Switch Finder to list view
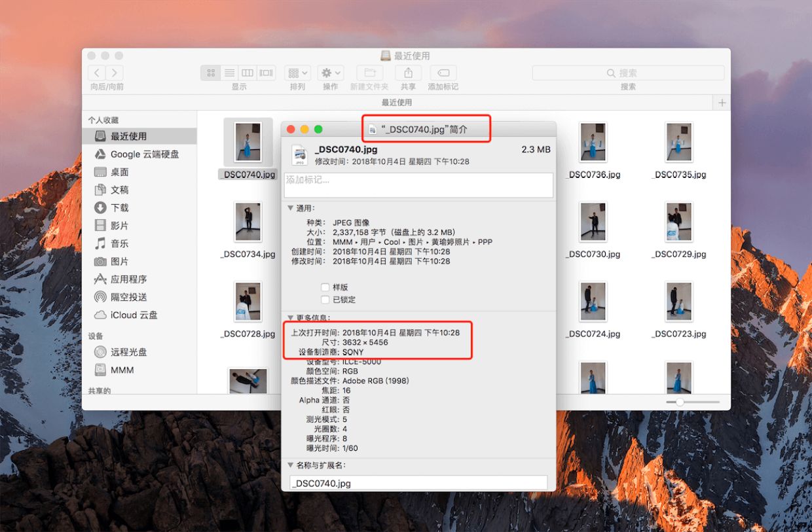Image resolution: width=812 pixels, height=532 pixels. pyautogui.click(x=229, y=73)
